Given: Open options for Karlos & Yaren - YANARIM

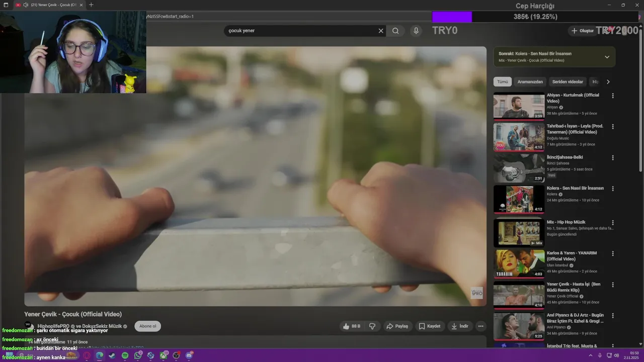Looking at the screenshot, I should click(613, 253).
